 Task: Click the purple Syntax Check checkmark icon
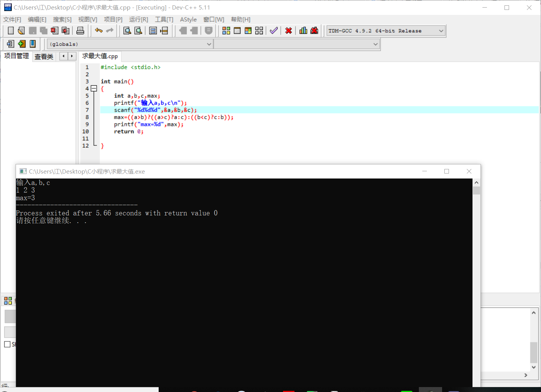click(x=274, y=31)
